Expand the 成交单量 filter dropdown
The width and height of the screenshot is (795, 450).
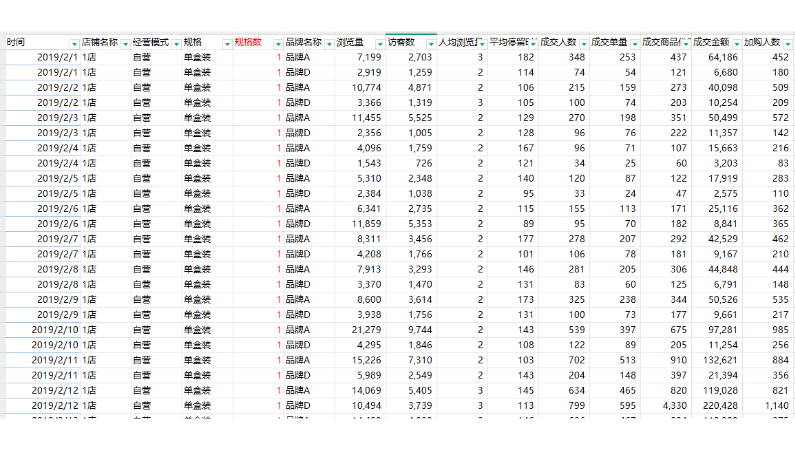point(634,43)
